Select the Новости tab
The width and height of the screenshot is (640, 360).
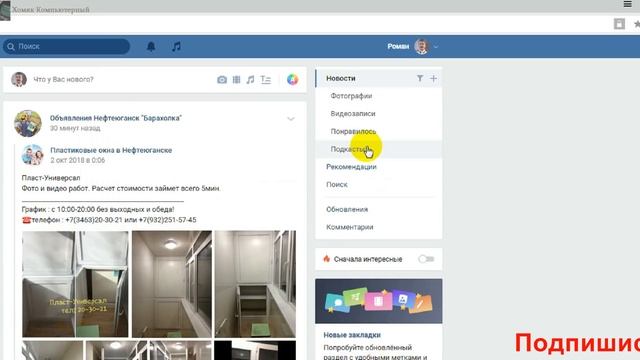(379, 78)
